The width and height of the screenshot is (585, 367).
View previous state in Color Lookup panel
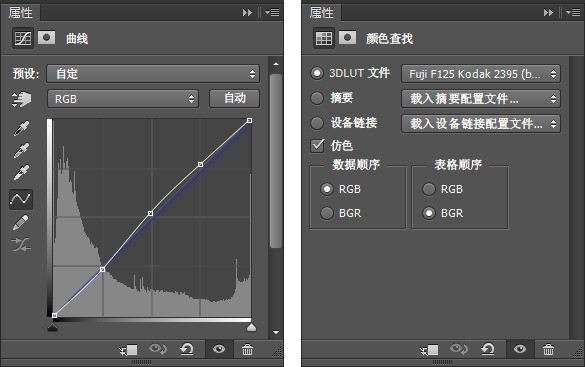459,349
